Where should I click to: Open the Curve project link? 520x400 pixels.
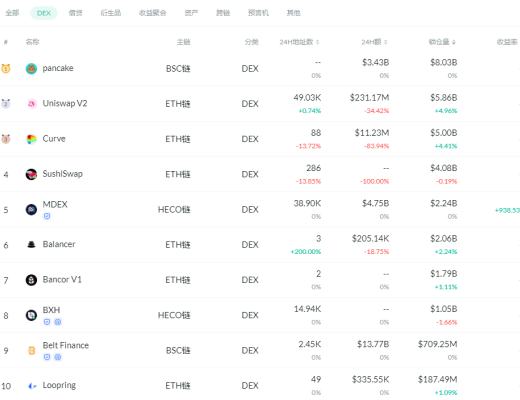click(x=54, y=138)
